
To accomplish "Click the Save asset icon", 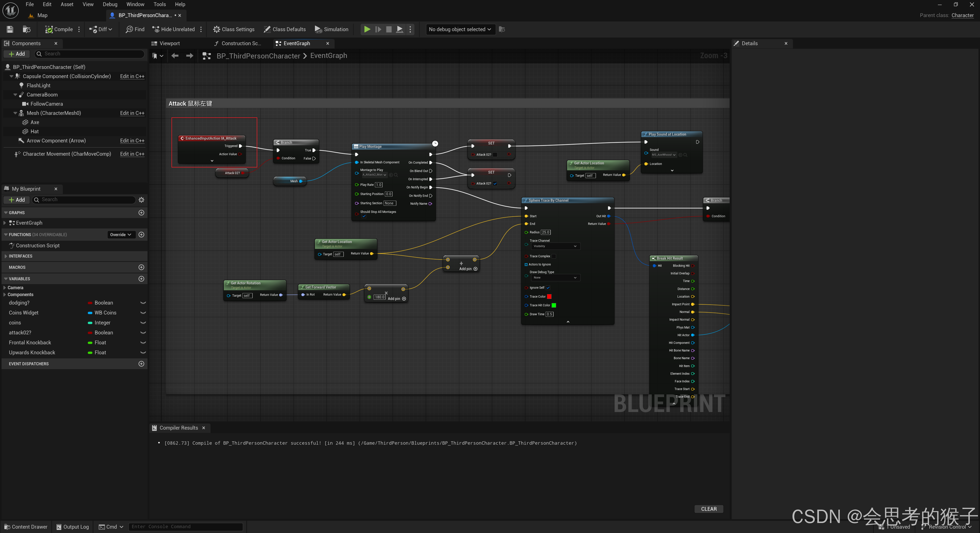I will [x=10, y=29].
